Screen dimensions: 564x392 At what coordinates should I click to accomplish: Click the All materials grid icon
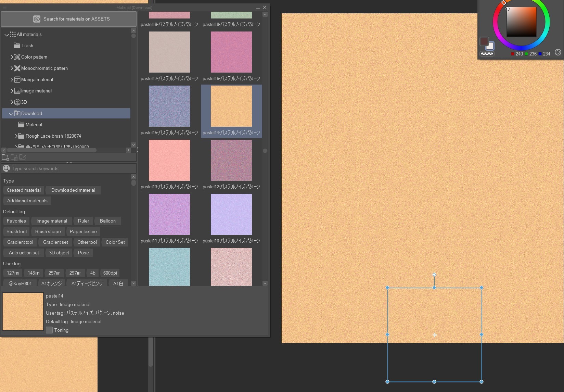click(x=13, y=34)
